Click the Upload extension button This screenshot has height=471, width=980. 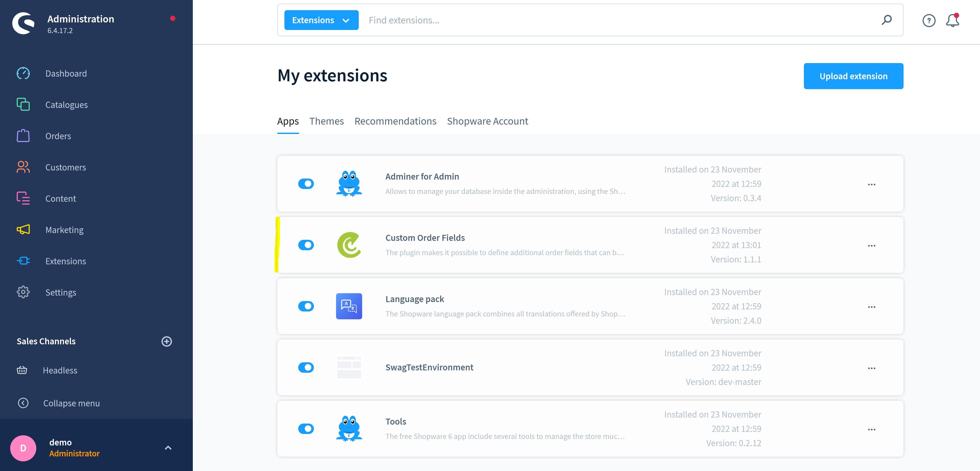point(853,76)
